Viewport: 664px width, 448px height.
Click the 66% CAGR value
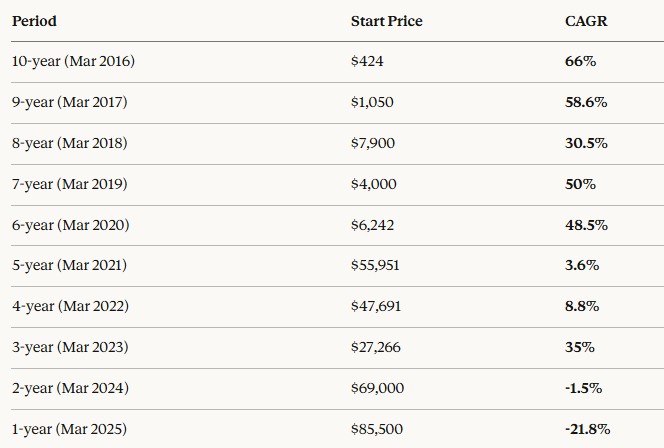(x=581, y=61)
